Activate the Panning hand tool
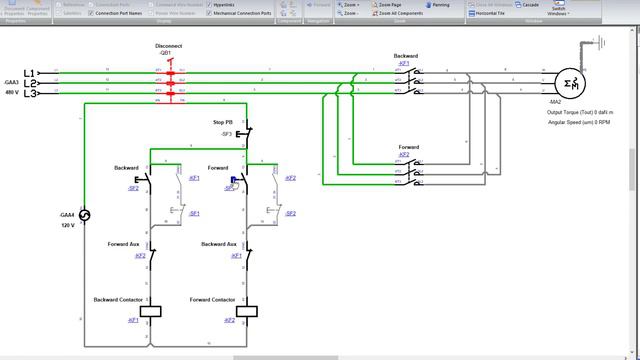This screenshot has width=640, height=360. (437, 5)
